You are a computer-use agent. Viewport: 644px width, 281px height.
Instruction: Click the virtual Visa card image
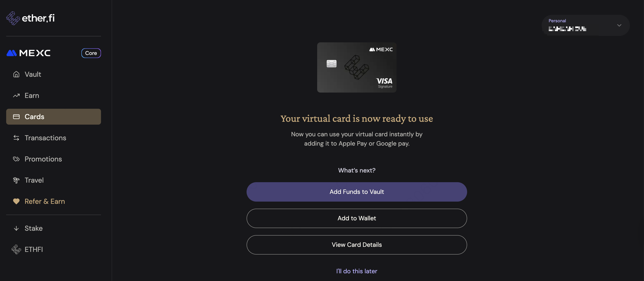356,67
